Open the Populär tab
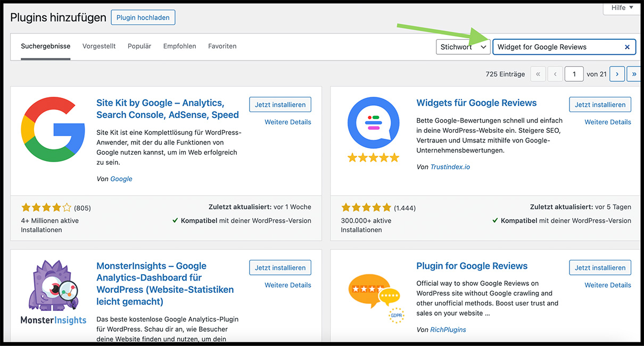Viewport: 644px width, 346px height. click(x=139, y=46)
